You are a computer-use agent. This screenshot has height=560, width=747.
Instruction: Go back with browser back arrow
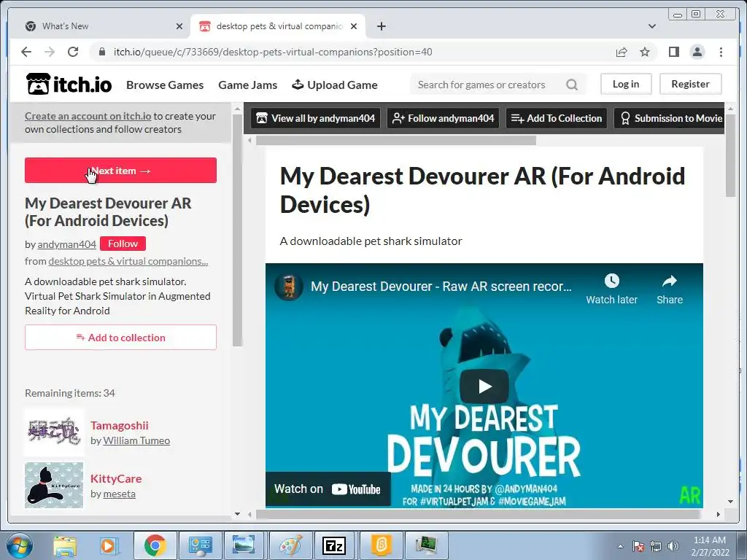(26, 52)
